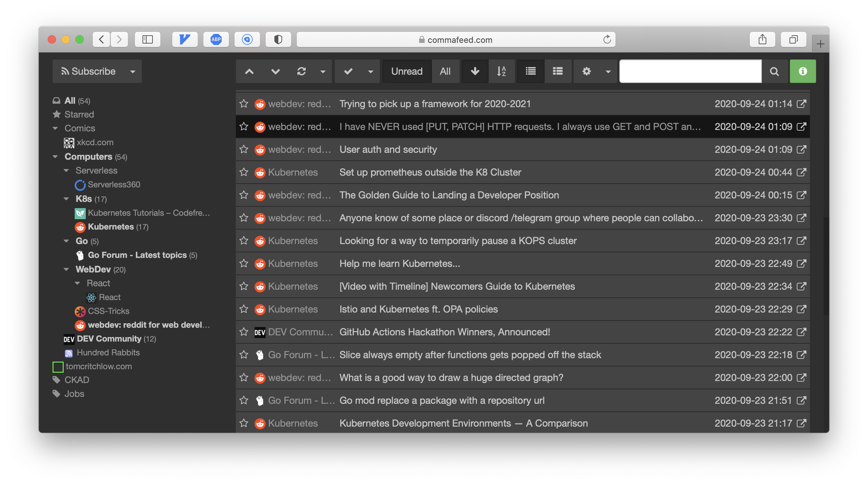Click the search magnifier button
This screenshot has width=868, height=484.
775,71
